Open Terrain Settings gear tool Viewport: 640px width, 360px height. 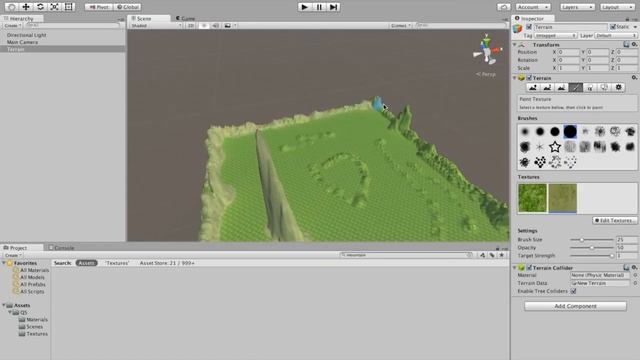point(619,87)
